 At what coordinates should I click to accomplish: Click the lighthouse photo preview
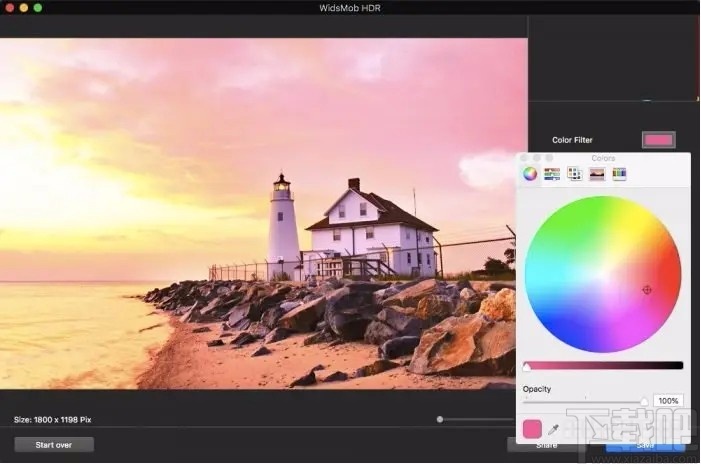coord(264,214)
